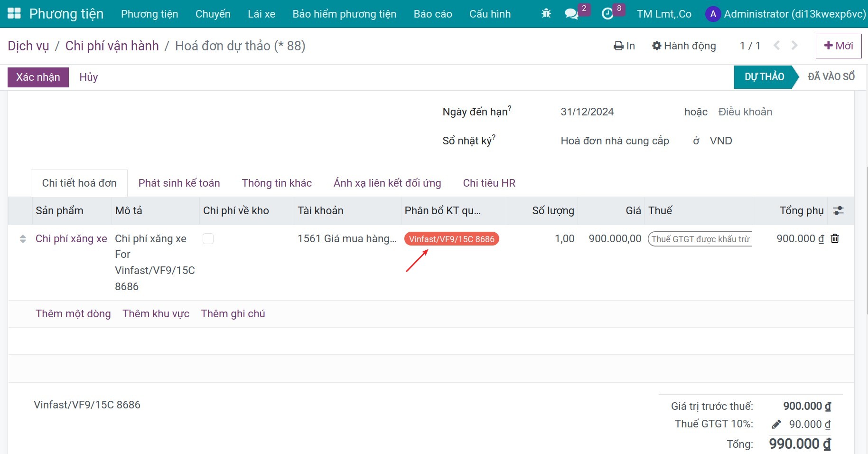This screenshot has width=868, height=454.
Task: Open the Chi tiêu HR tab
Action: pyautogui.click(x=489, y=183)
